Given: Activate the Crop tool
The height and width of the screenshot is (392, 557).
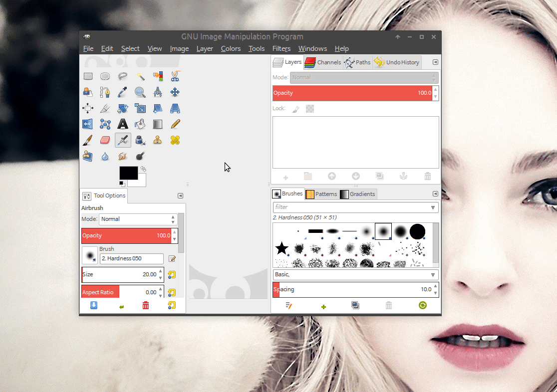Looking at the screenshot, I should click(105, 108).
